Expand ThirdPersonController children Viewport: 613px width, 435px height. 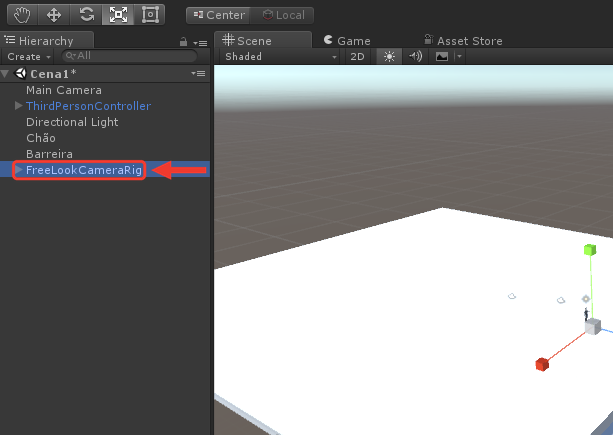pos(18,106)
